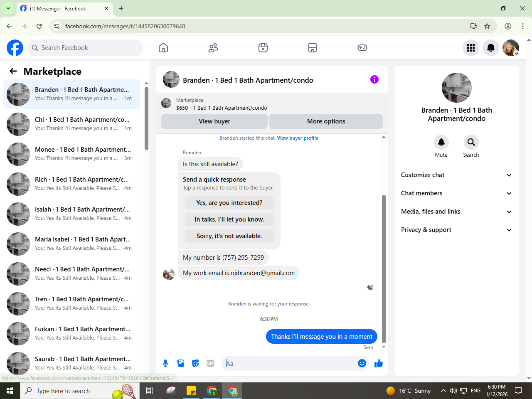This screenshot has width=532, height=399.
Task: Open the Rich conversation
Action: tap(71, 184)
